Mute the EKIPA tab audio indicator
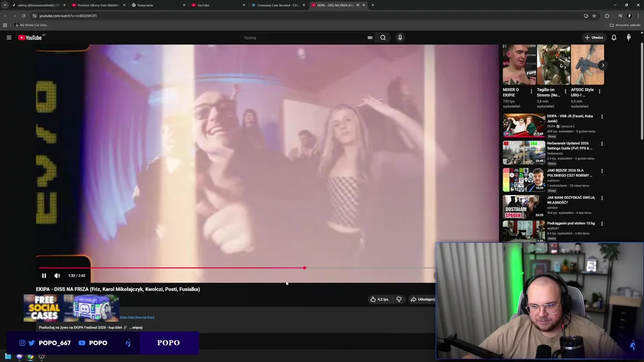 tap(358, 5)
